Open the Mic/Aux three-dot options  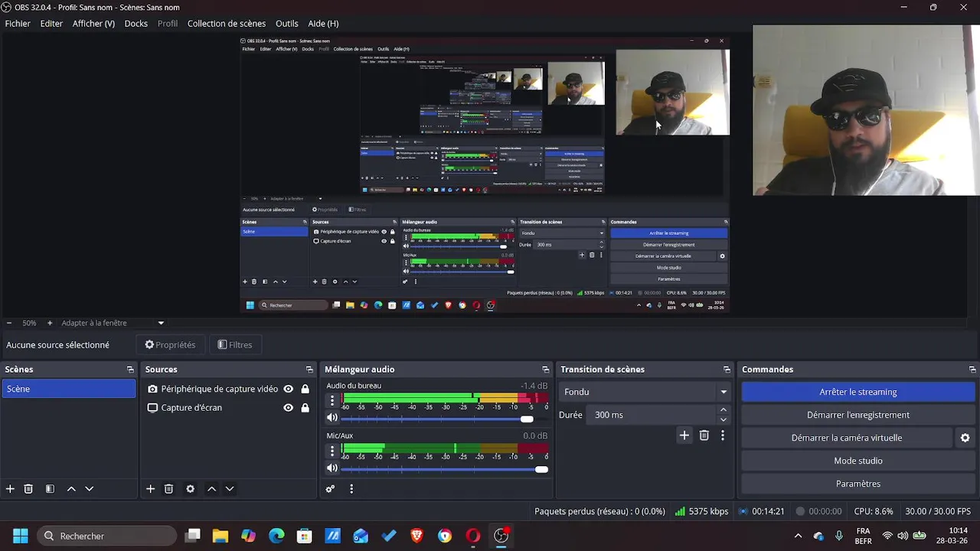pos(332,450)
